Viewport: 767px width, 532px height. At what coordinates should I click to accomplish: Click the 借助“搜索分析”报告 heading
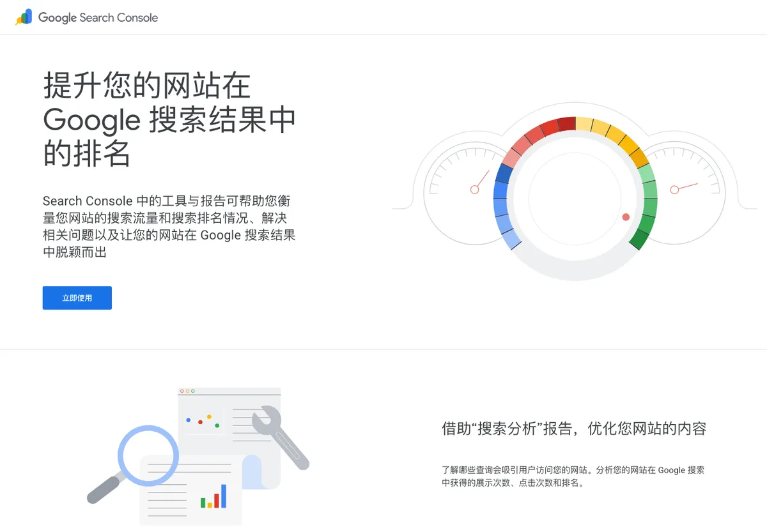pos(574,429)
